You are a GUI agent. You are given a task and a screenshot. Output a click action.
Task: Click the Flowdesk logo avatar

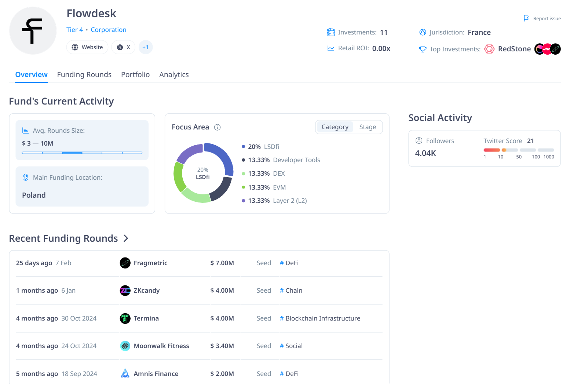pyautogui.click(x=33, y=31)
